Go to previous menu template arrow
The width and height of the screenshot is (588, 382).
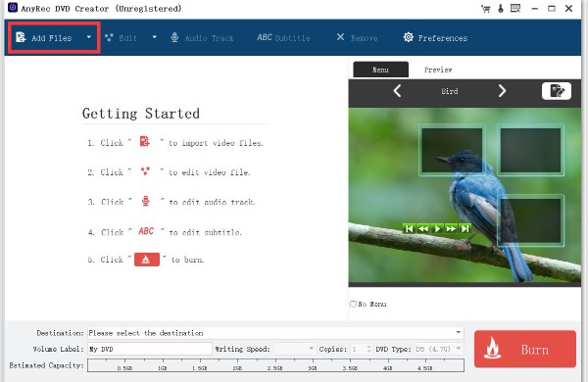(x=397, y=91)
